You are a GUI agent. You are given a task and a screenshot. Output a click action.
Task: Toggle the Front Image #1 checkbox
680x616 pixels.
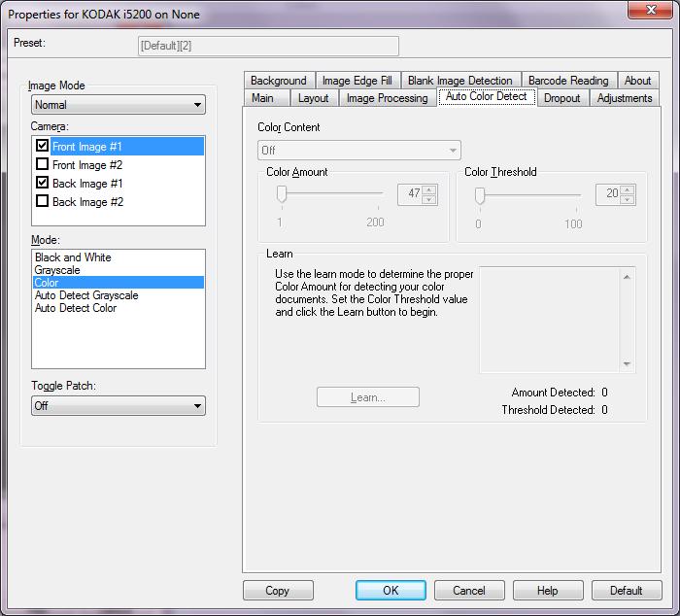tap(42, 146)
